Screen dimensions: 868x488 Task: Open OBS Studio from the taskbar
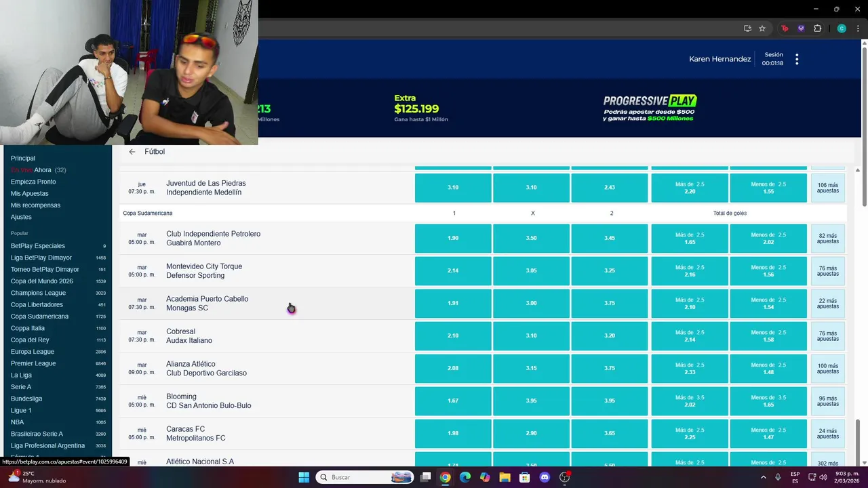pyautogui.click(x=565, y=477)
